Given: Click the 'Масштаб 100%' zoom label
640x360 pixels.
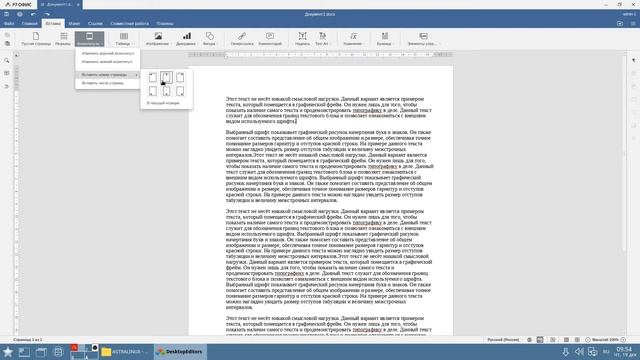Looking at the screenshot, I should tap(605, 340).
